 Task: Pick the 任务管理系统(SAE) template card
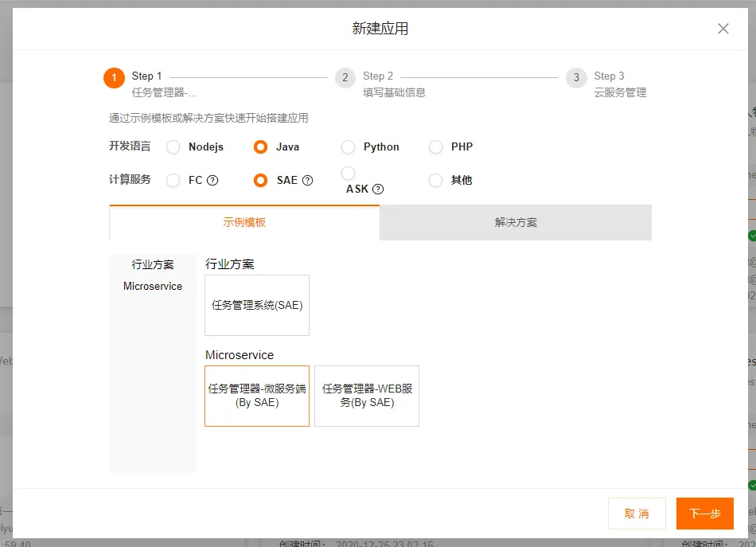click(x=257, y=305)
